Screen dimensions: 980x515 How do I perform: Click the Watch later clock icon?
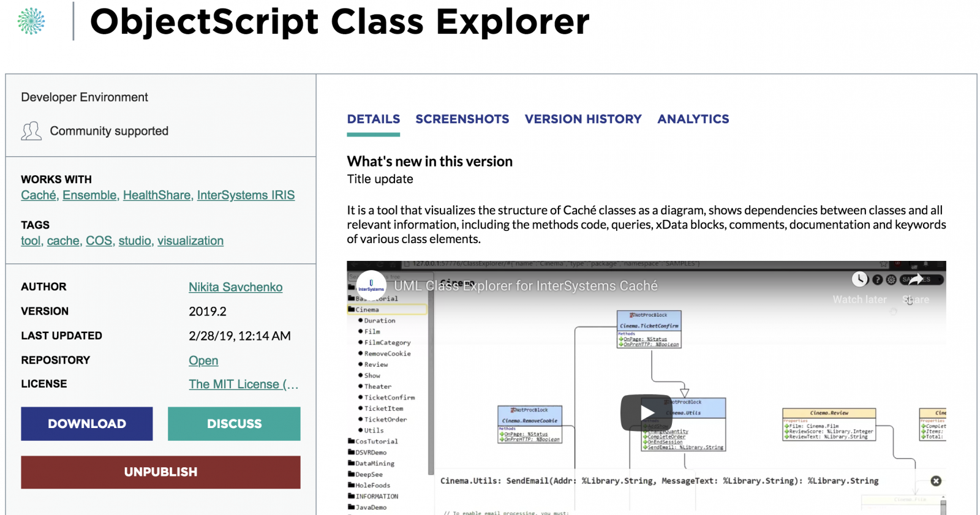point(860,279)
